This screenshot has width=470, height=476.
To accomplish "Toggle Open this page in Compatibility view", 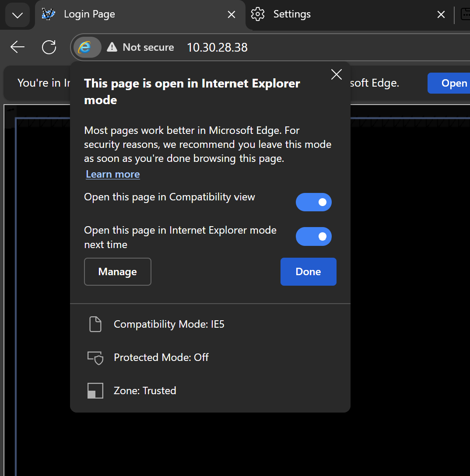I will [x=314, y=202].
